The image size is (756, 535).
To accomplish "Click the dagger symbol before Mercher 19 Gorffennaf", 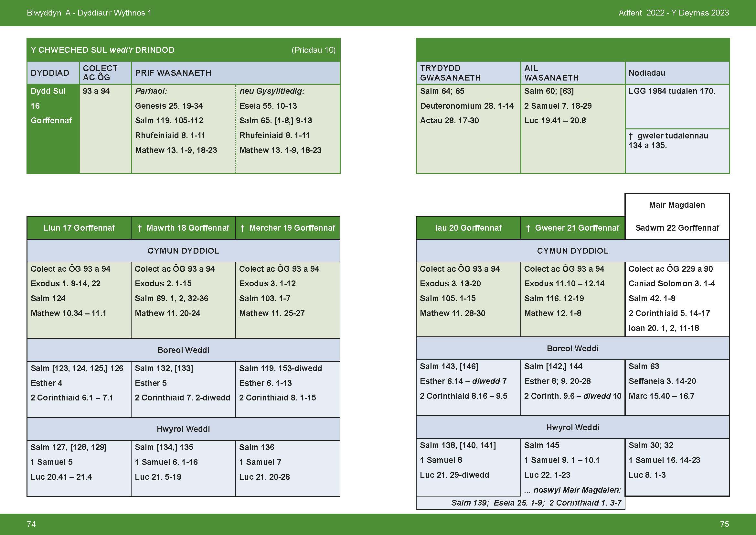I will click(x=243, y=228).
